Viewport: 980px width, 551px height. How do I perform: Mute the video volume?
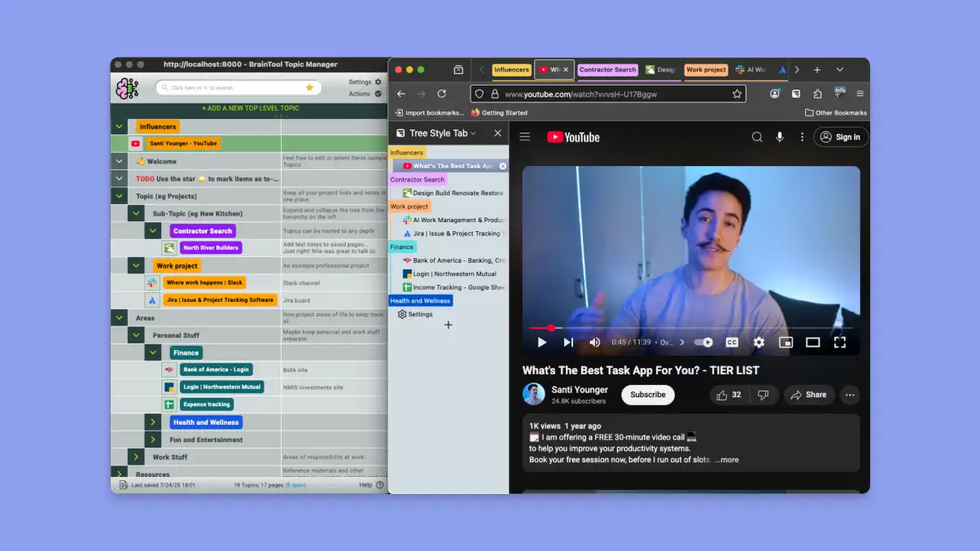click(595, 343)
